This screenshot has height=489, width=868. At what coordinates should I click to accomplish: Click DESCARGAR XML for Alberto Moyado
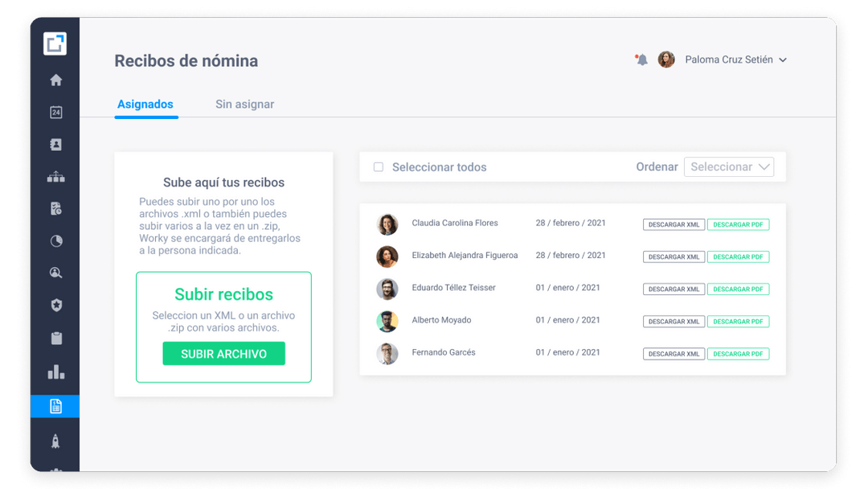coord(674,320)
